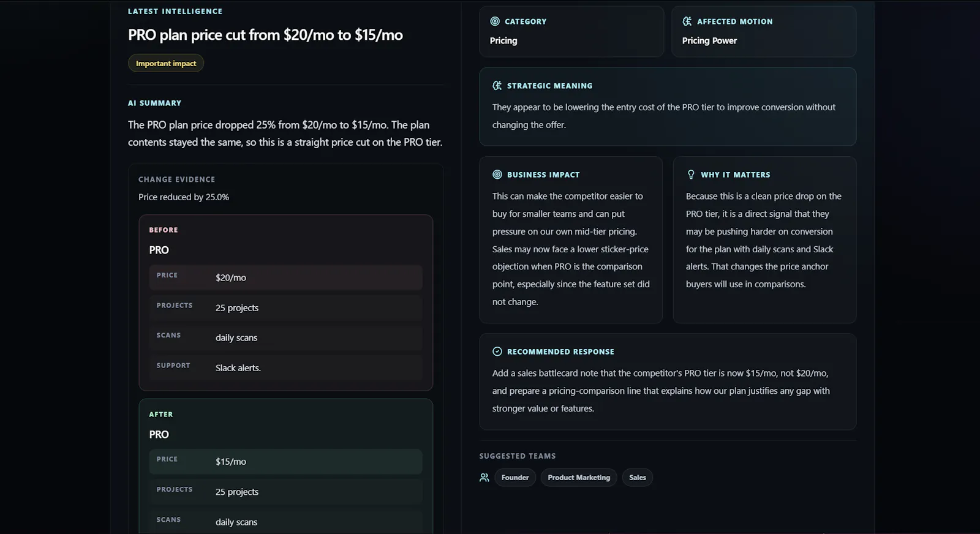Click the After price value '$15/mo'
The width and height of the screenshot is (980, 534).
pyautogui.click(x=231, y=462)
